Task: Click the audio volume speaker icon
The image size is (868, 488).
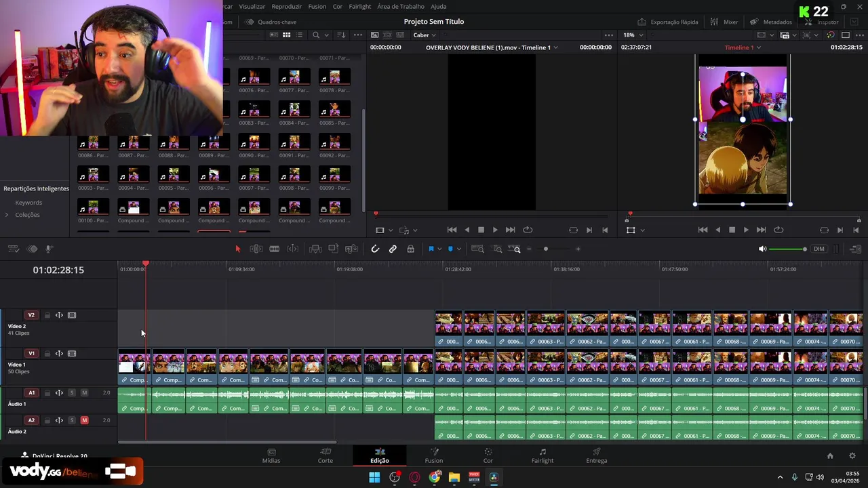Action: (x=762, y=249)
